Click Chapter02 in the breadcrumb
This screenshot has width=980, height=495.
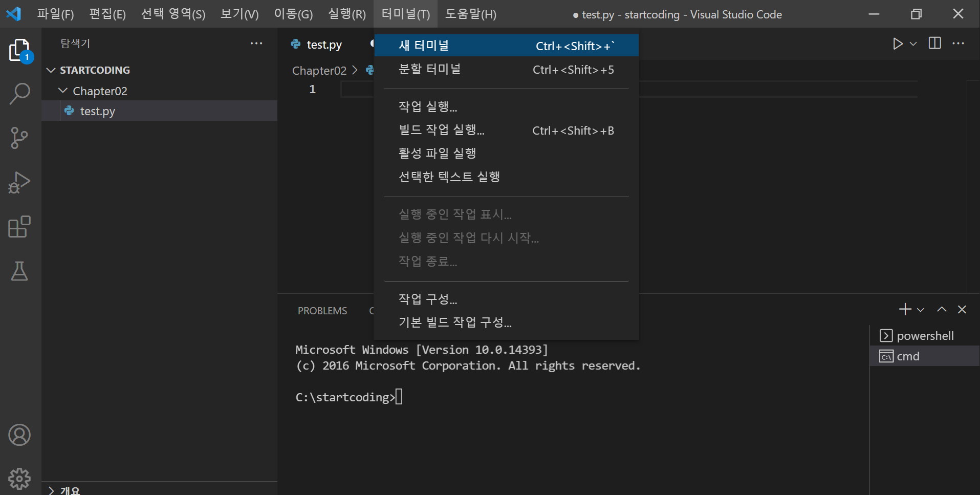coord(319,71)
